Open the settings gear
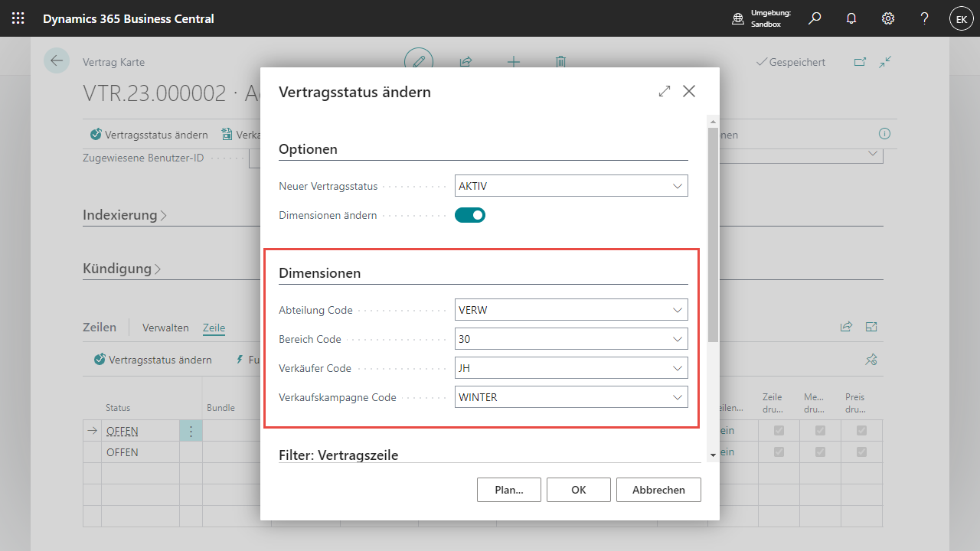Viewport: 980px width, 551px height. [x=888, y=18]
